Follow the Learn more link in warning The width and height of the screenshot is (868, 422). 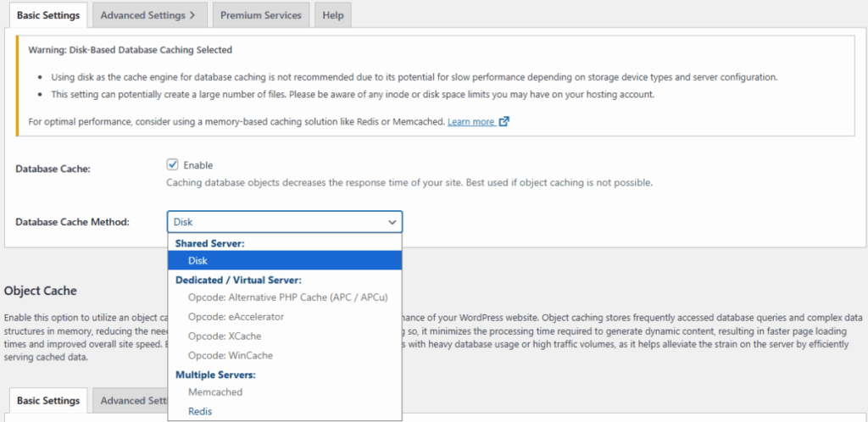click(x=470, y=122)
